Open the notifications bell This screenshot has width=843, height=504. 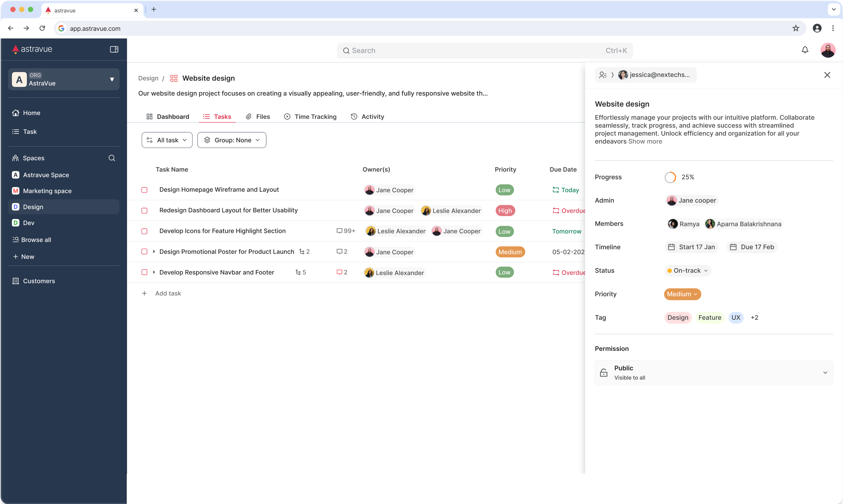pos(805,50)
